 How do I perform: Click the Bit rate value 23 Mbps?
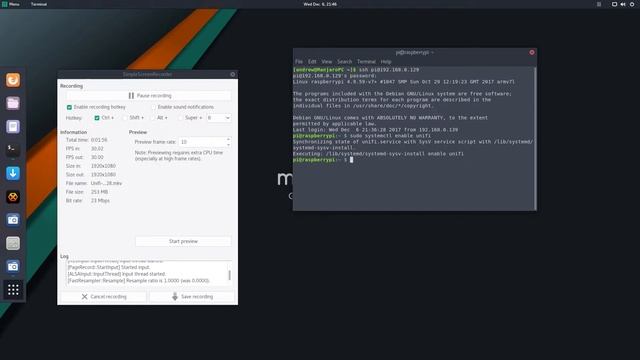[x=100, y=200]
